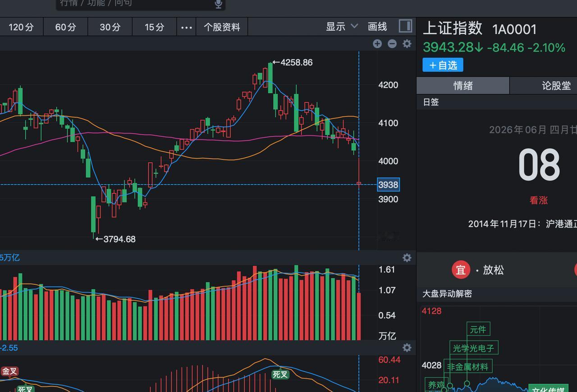The width and height of the screenshot is (577, 392).
Task: Select the 30分 timeframe tab
Action: (x=110, y=27)
